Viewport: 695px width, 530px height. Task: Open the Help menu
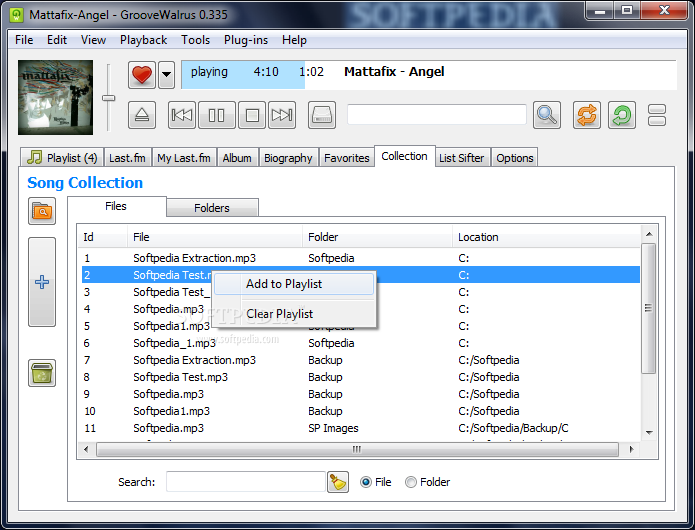click(294, 40)
